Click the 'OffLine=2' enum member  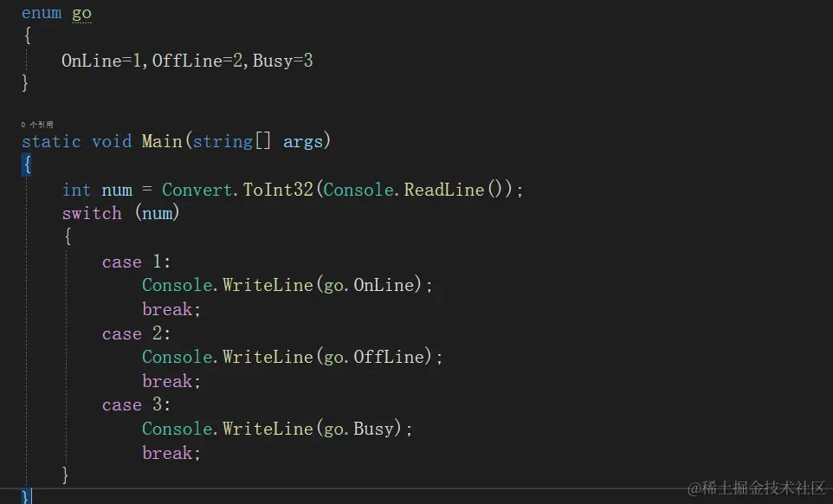click(x=197, y=61)
